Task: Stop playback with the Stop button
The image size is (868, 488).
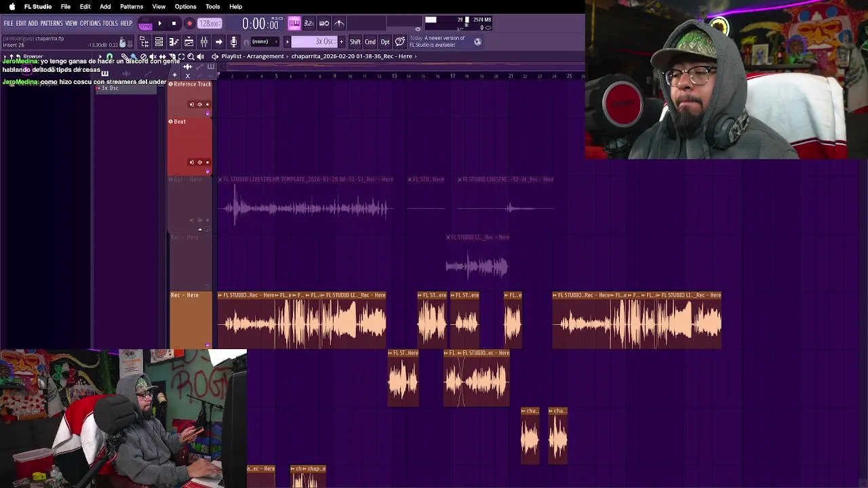Action: click(x=174, y=23)
